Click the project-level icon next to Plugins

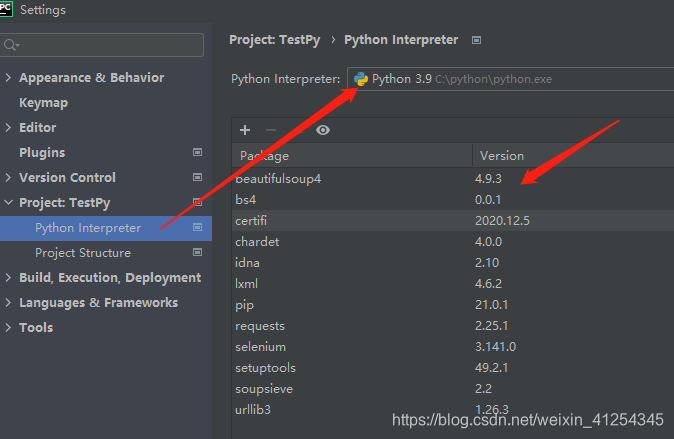point(197,152)
